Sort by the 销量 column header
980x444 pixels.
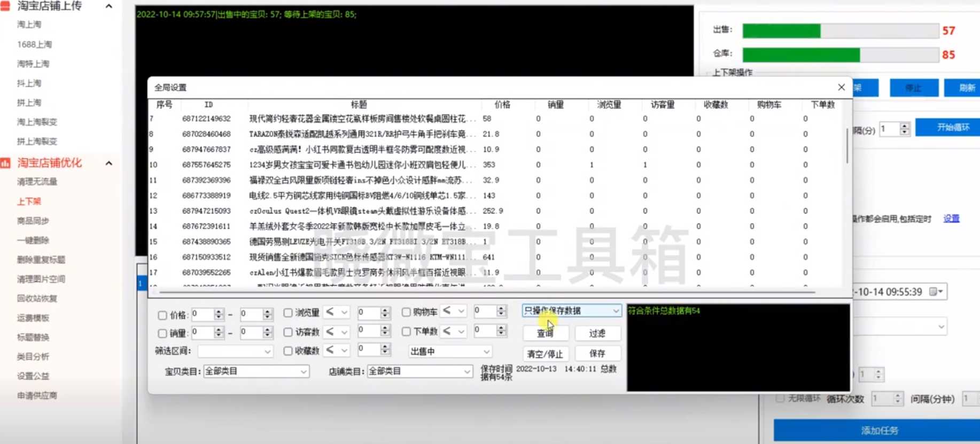[556, 104]
